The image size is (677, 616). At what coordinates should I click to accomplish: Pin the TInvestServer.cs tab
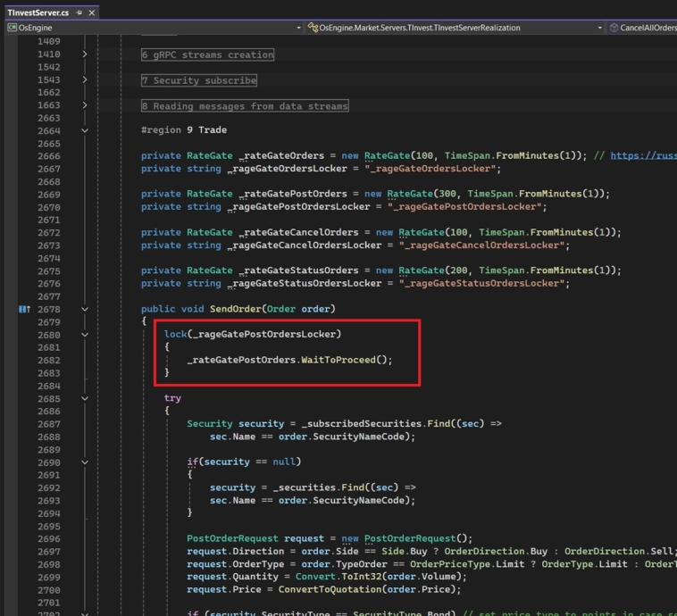coord(79,13)
